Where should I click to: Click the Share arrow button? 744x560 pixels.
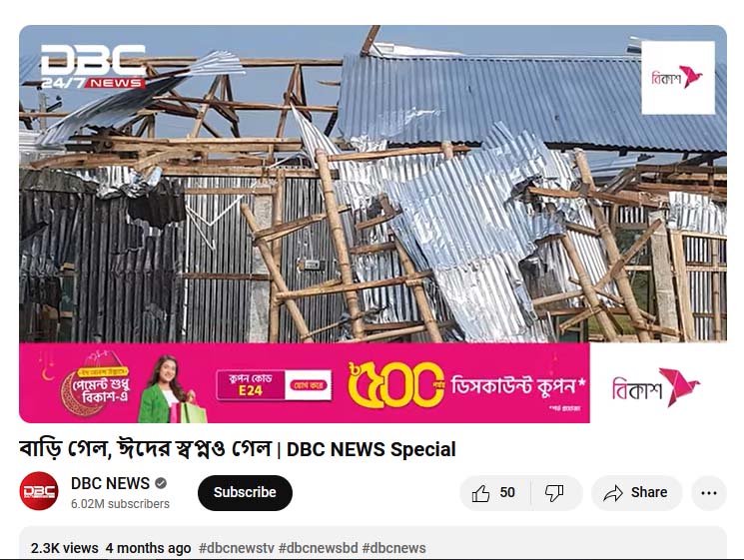[636, 493]
